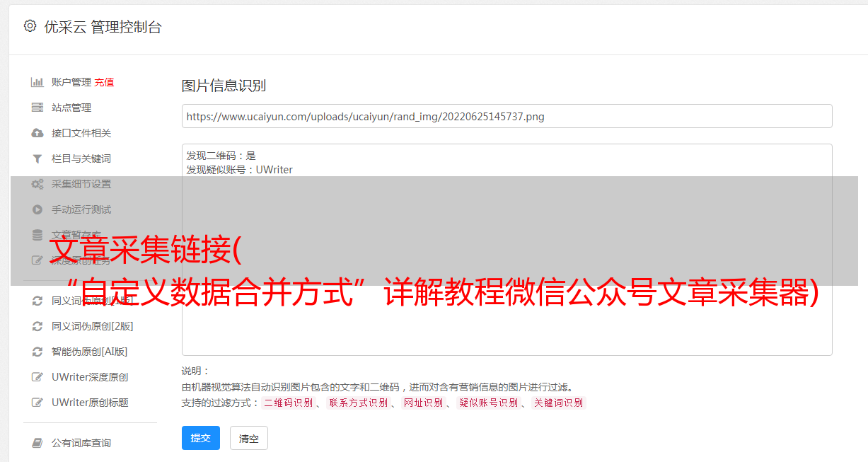868x462 pixels.
Task: Click the 二维码识别 filter tag
Action: 288,403
